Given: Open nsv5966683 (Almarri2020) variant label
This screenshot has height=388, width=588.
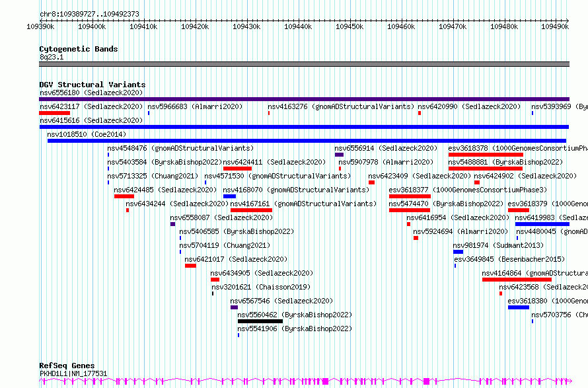Looking at the screenshot, I should click(195, 106).
